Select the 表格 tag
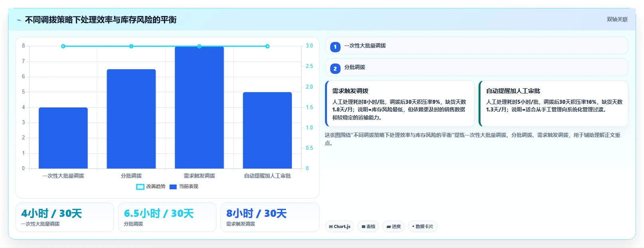Viewport: 644px width, 248px height. tap(368, 226)
